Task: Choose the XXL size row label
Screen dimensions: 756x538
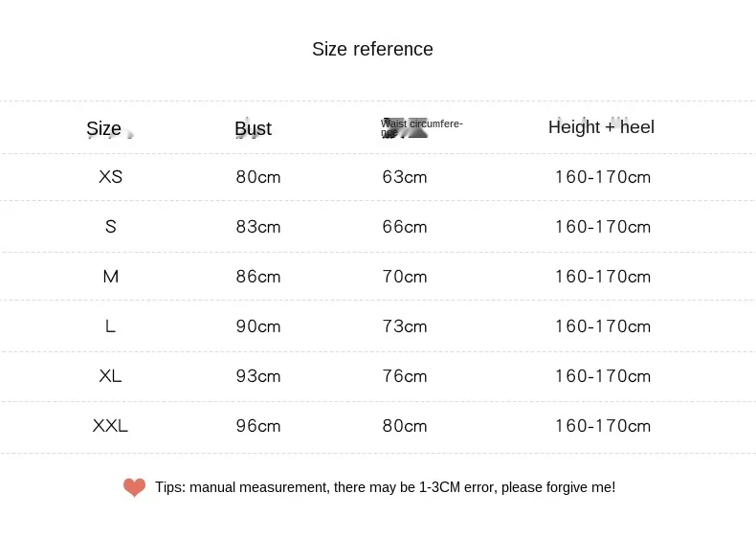Action: coord(110,426)
